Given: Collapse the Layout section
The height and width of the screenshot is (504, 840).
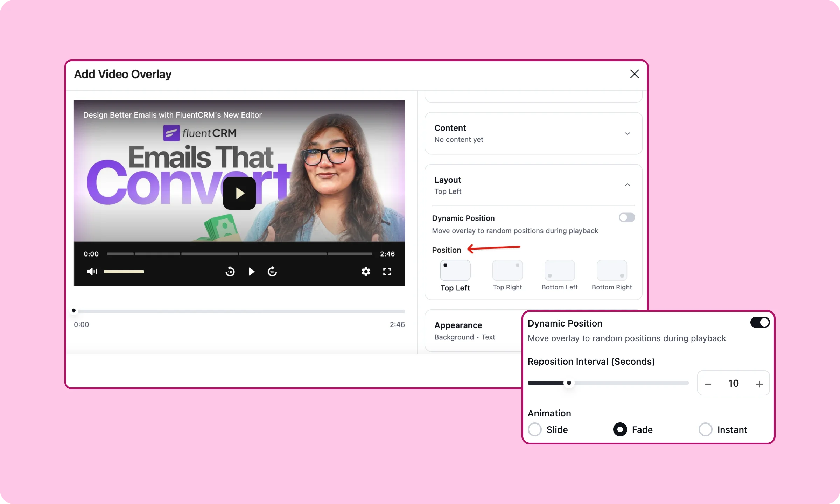Looking at the screenshot, I should (x=533, y=185).
